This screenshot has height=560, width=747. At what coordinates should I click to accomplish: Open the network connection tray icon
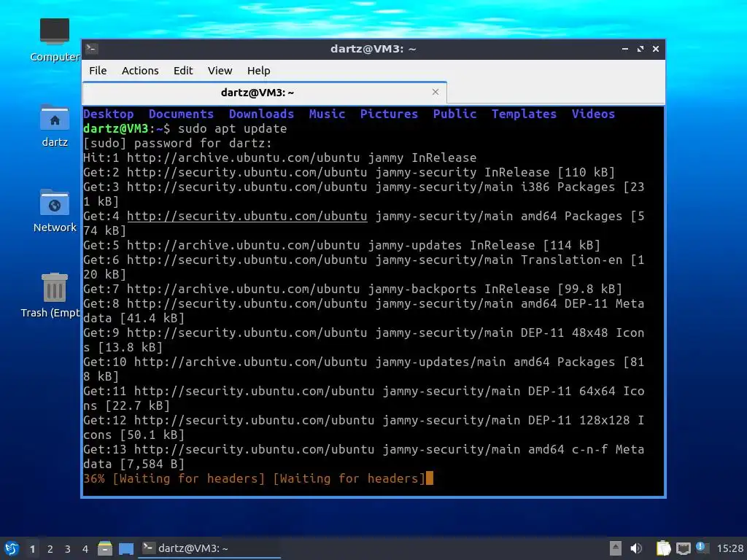pyautogui.click(x=683, y=548)
